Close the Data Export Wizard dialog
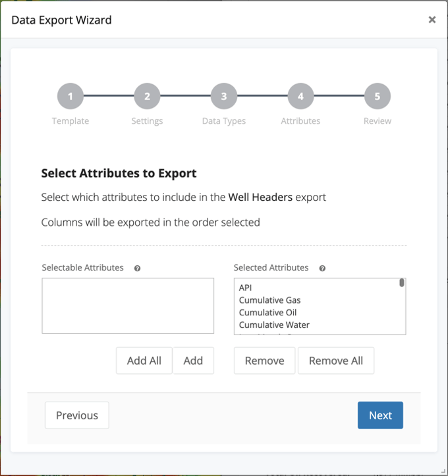448x476 pixels. pos(432,20)
